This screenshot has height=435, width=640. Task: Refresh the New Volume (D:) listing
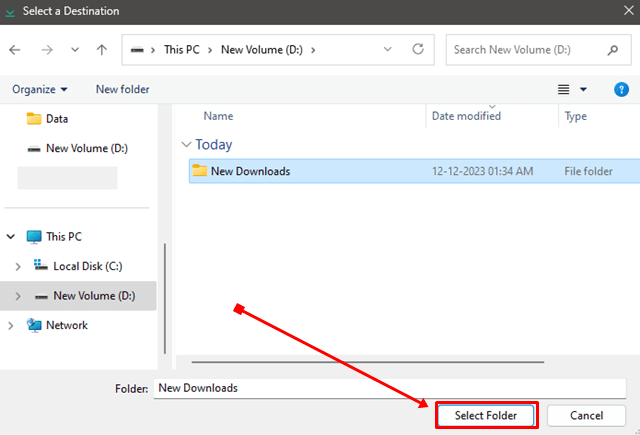(417, 49)
